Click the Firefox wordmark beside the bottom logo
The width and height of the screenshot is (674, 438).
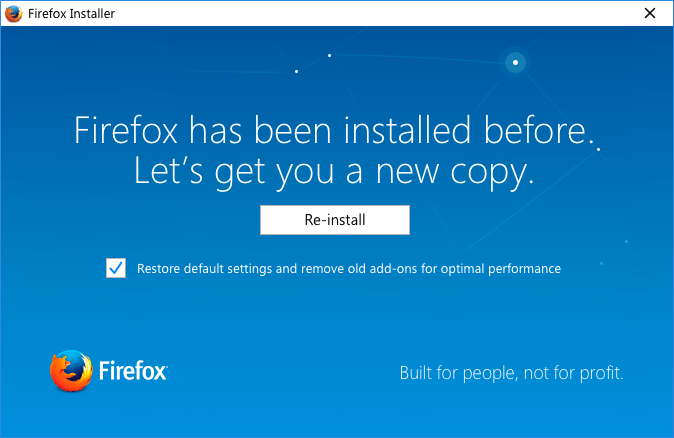(133, 371)
